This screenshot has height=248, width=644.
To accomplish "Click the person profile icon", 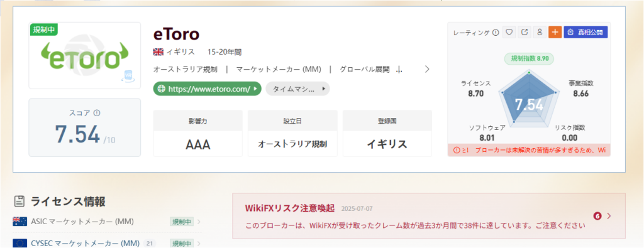I will [x=540, y=32].
